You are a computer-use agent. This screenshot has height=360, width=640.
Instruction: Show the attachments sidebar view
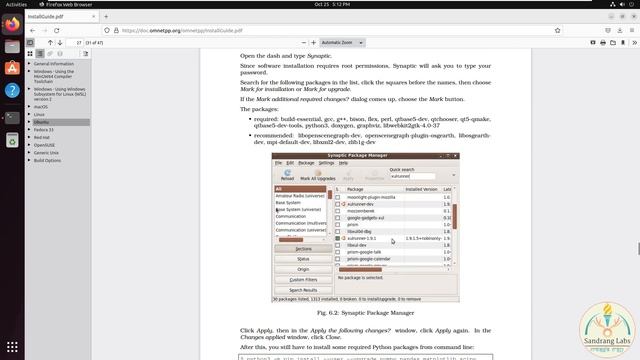tap(50, 53)
